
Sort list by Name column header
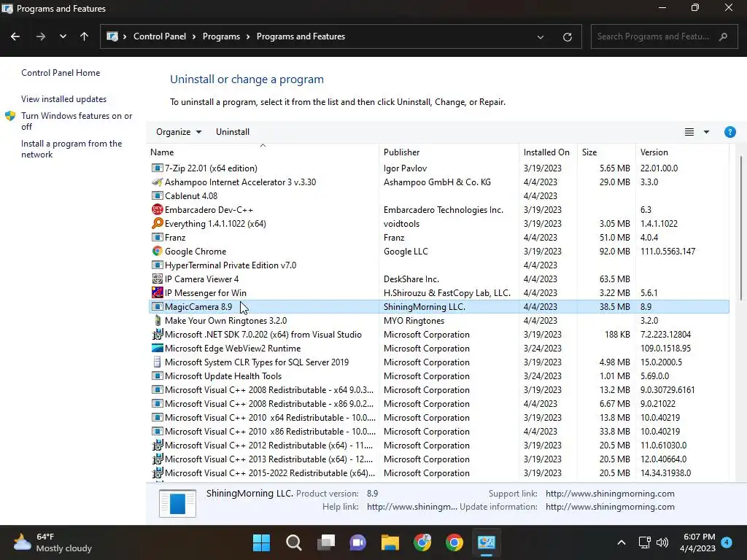(x=162, y=152)
